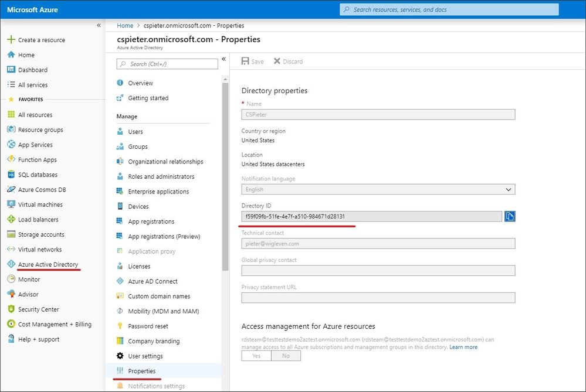Open Dashboard via its icon
586x392 pixels.
click(11, 70)
